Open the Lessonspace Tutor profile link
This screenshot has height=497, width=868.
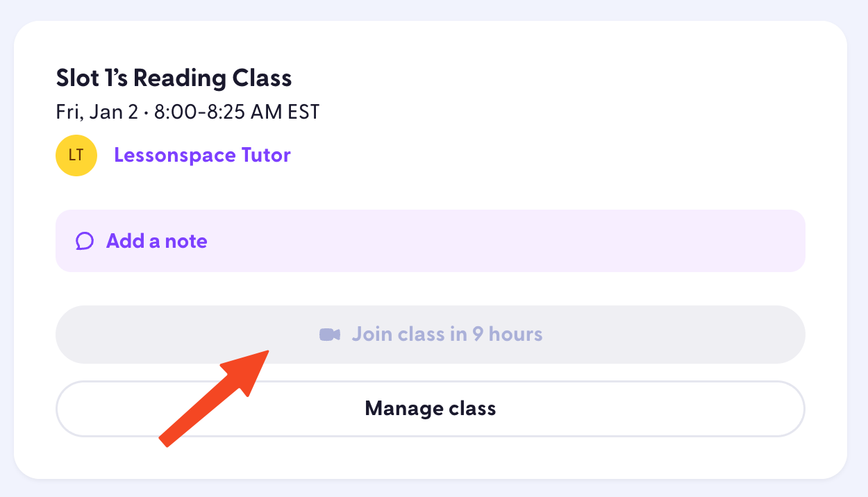tap(202, 155)
